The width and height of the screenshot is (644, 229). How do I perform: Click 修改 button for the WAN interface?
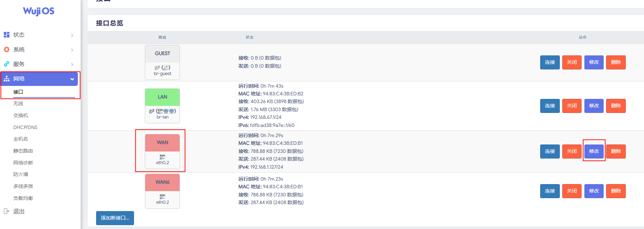pos(594,151)
